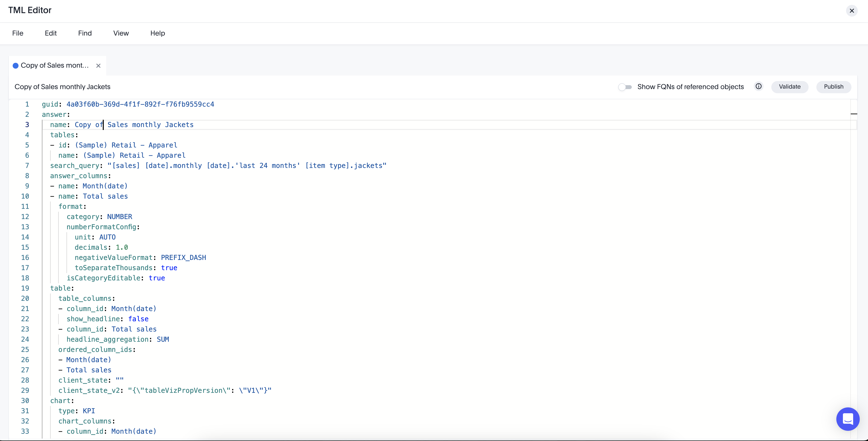Click the KPI chart type value
The height and width of the screenshot is (441, 868).
(89, 411)
